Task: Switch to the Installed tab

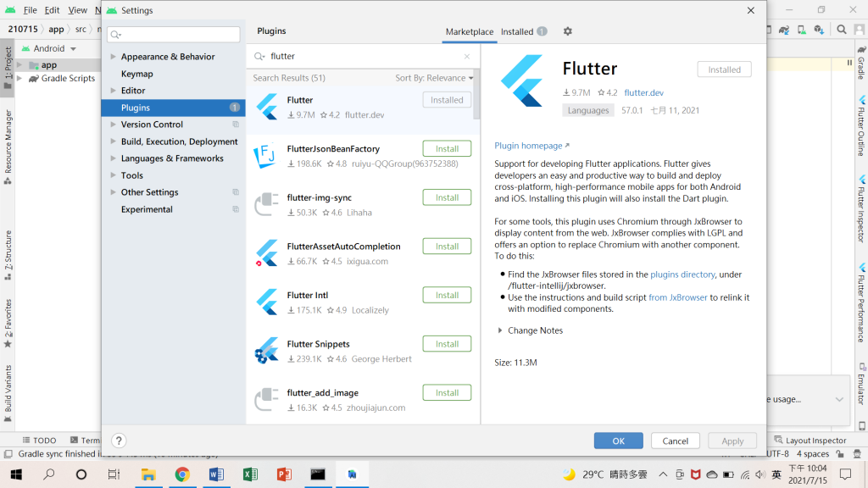Action: [524, 31]
